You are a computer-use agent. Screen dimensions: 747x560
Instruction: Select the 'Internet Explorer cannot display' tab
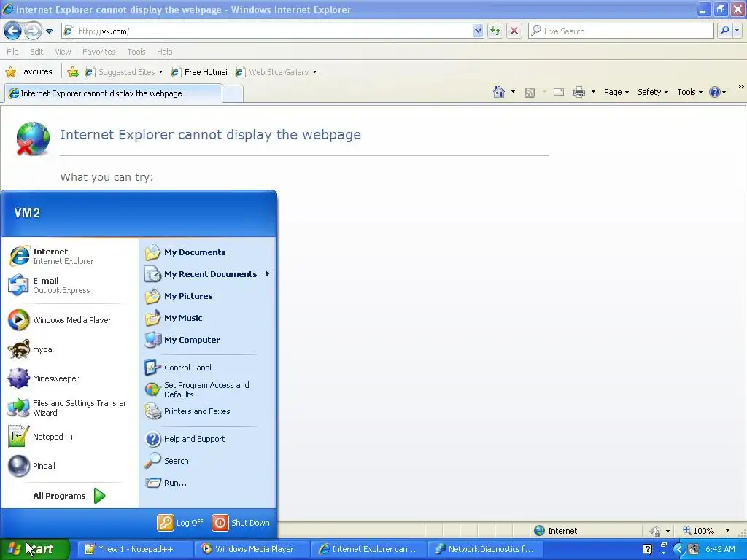(x=113, y=93)
